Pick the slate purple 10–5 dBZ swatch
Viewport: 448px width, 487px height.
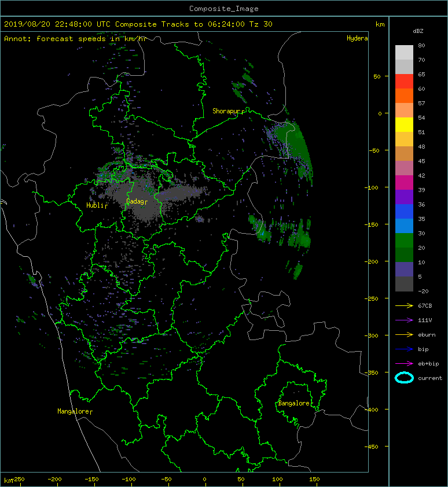click(x=404, y=269)
